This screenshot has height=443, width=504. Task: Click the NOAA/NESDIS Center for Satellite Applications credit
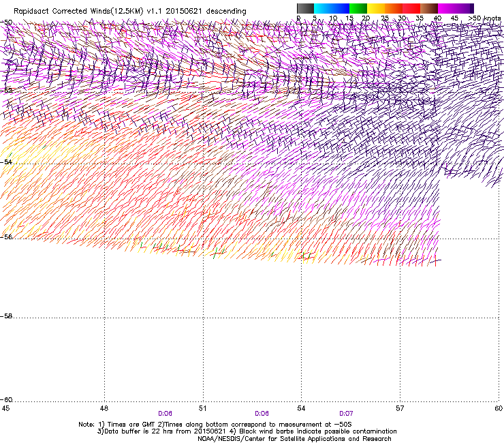(x=294, y=439)
